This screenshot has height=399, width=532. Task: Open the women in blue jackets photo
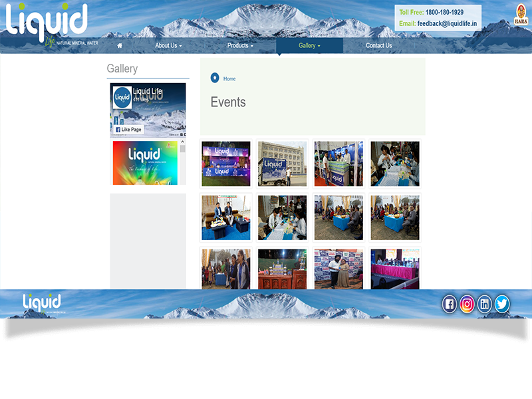pos(226,269)
